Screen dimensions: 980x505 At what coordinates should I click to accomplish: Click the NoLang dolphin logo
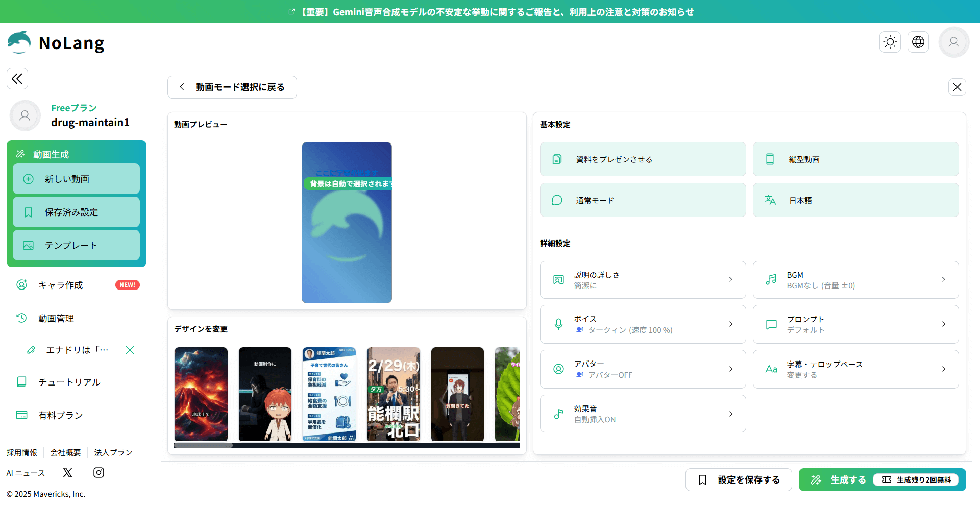click(x=19, y=42)
